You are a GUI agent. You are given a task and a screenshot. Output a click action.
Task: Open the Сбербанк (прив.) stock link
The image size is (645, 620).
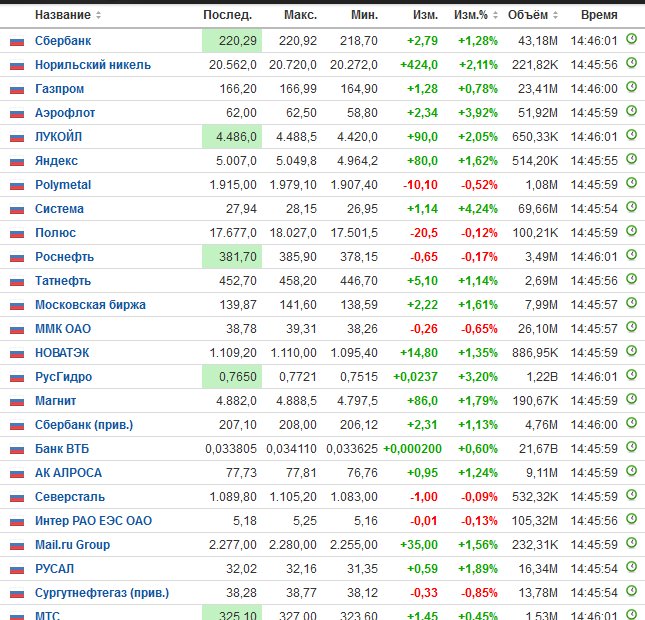pyautogui.click(x=84, y=425)
